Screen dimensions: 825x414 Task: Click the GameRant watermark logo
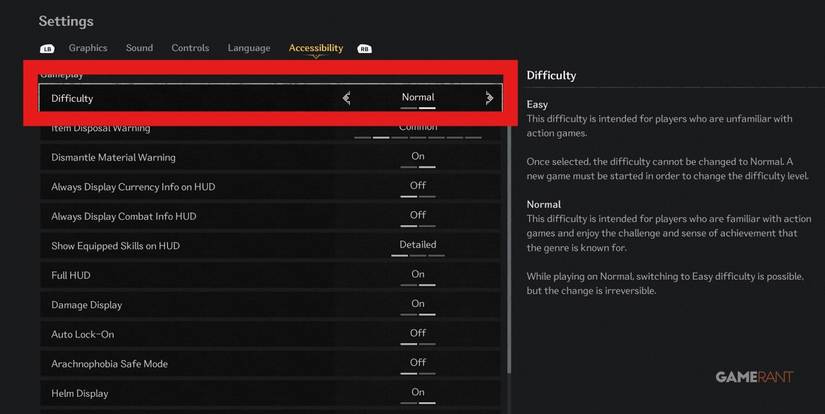click(754, 377)
